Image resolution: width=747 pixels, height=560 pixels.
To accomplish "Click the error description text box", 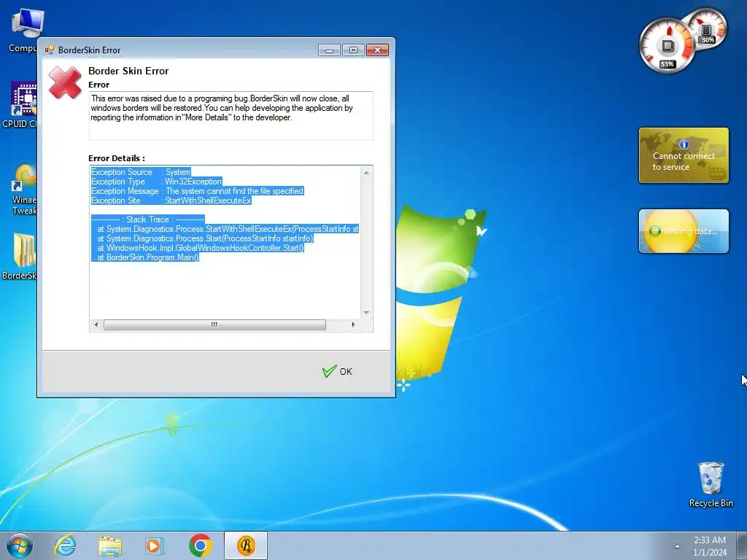I will click(231, 116).
